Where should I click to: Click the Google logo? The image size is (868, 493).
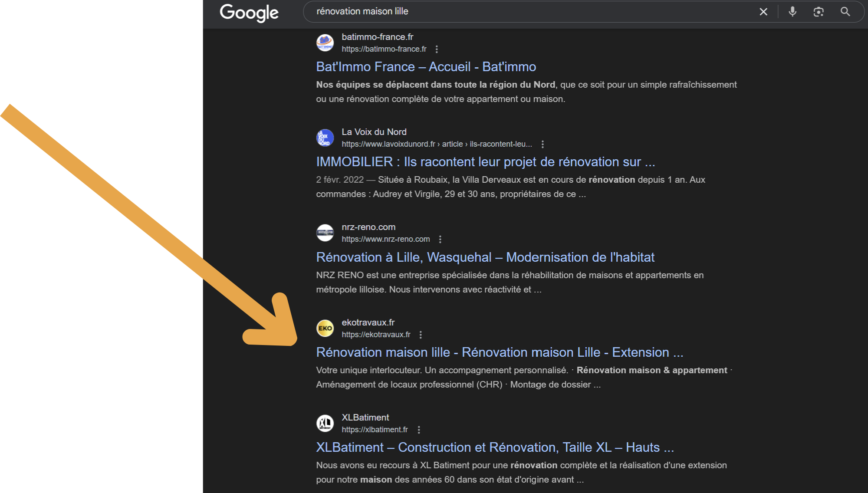tap(249, 13)
